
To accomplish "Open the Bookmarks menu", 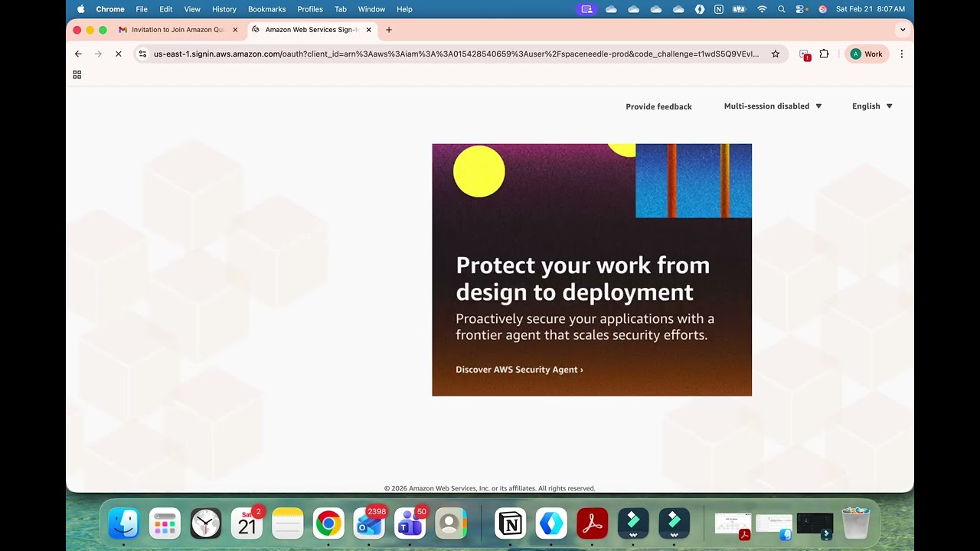I will pyautogui.click(x=266, y=9).
